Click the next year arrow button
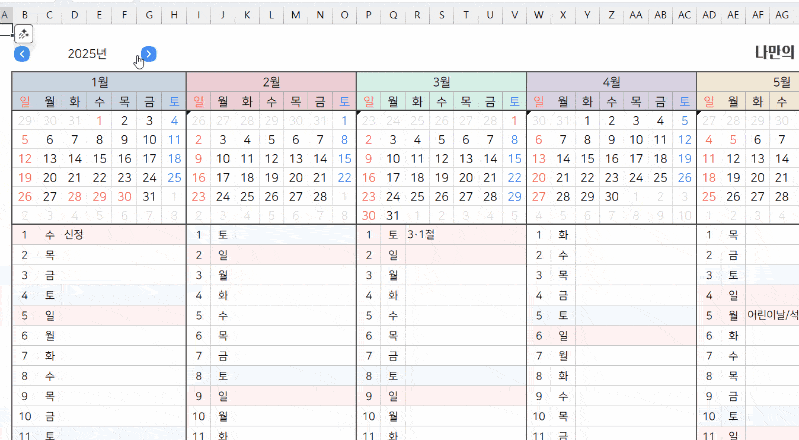Image resolution: width=799 pixels, height=440 pixels. click(x=148, y=54)
